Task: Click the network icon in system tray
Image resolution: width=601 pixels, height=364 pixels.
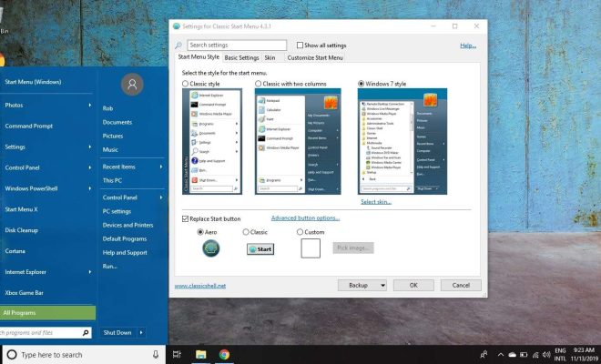Action: [535, 355]
